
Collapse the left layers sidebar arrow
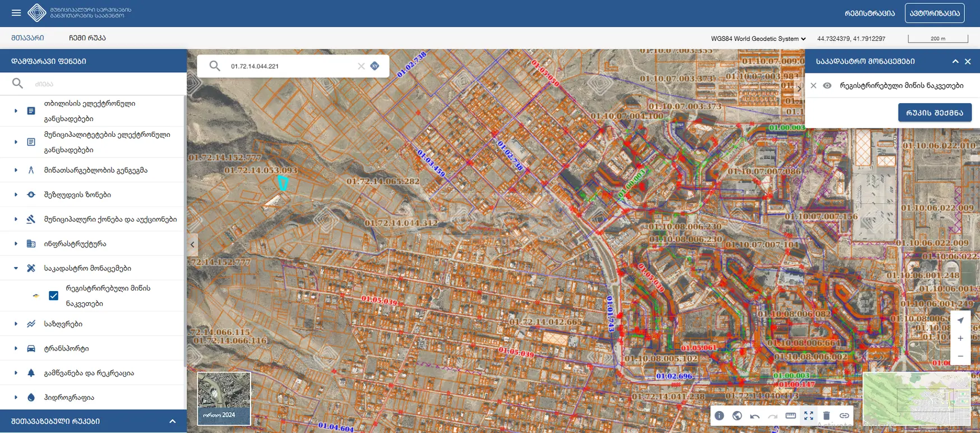(192, 245)
